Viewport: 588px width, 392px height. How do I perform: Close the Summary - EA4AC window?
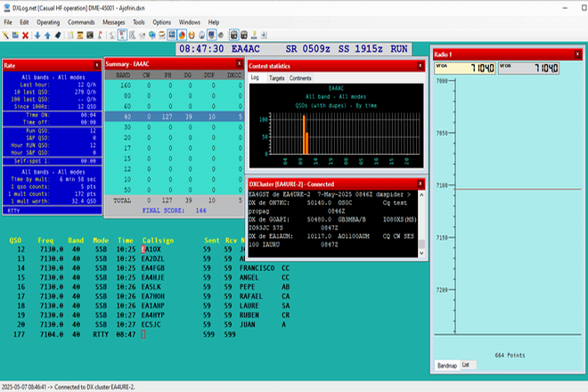pos(239,64)
